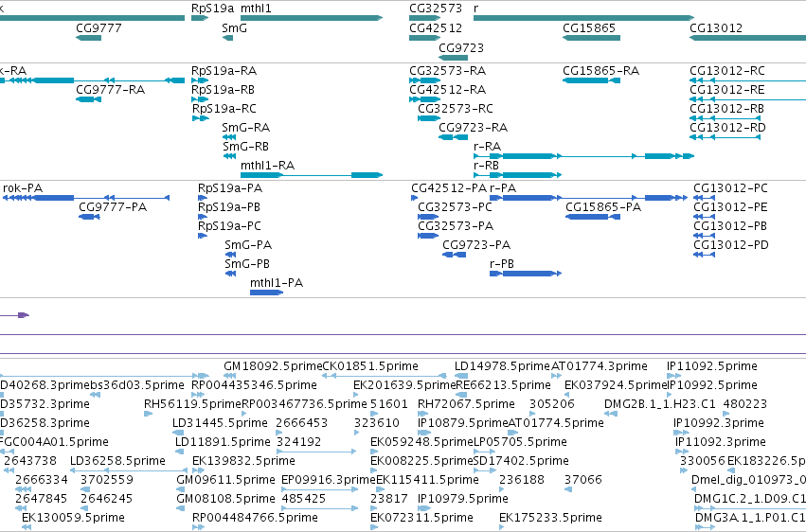The width and height of the screenshot is (806, 532).
Task: Click protein CG42512-PA
Action: coord(414,198)
